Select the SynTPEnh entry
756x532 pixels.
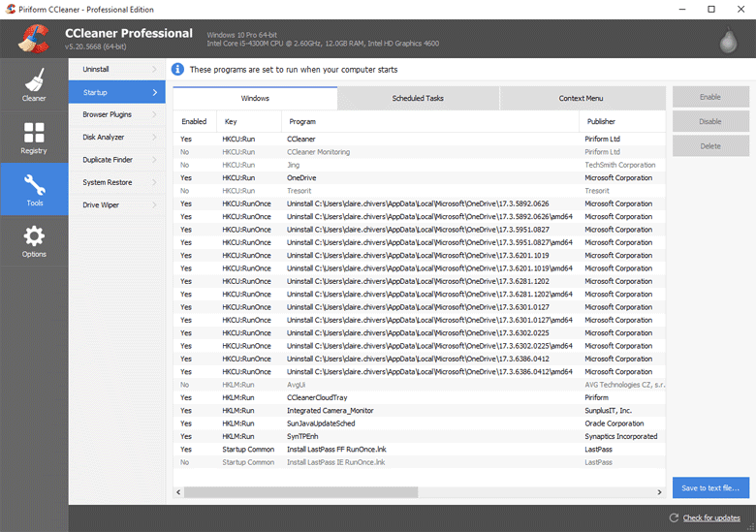point(419,437)
